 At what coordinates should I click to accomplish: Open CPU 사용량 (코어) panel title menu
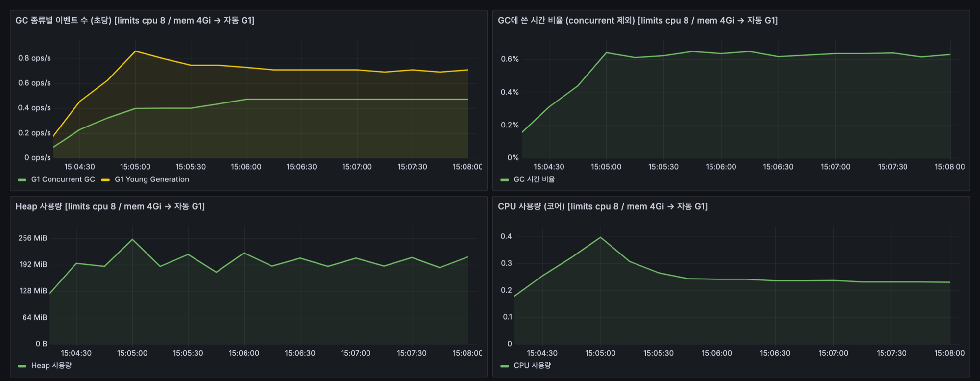pyautogui.click(x=603, y=206)
